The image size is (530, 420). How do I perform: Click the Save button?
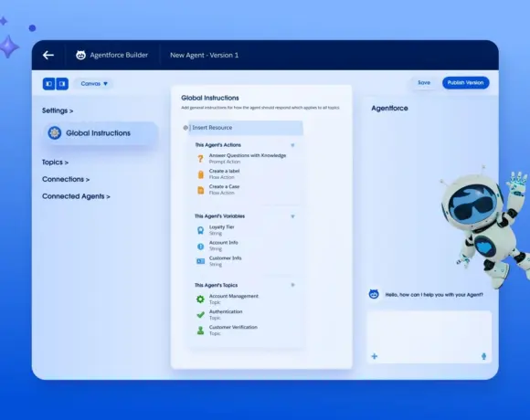click(424, 83)
